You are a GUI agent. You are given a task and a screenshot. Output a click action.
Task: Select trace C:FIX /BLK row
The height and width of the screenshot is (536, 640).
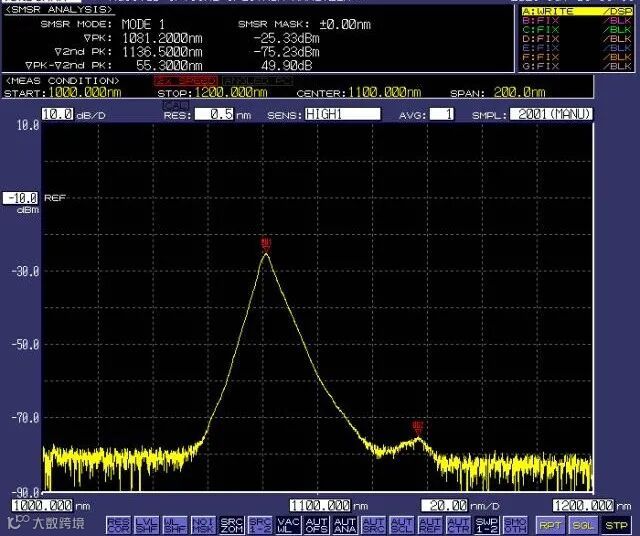pos(577,30)
